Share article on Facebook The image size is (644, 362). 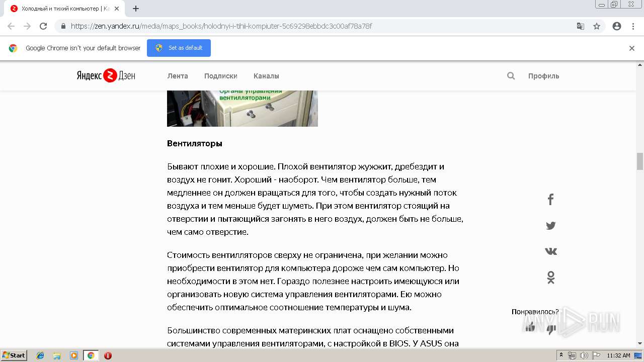pyautogui.click(x=551, y=200)
